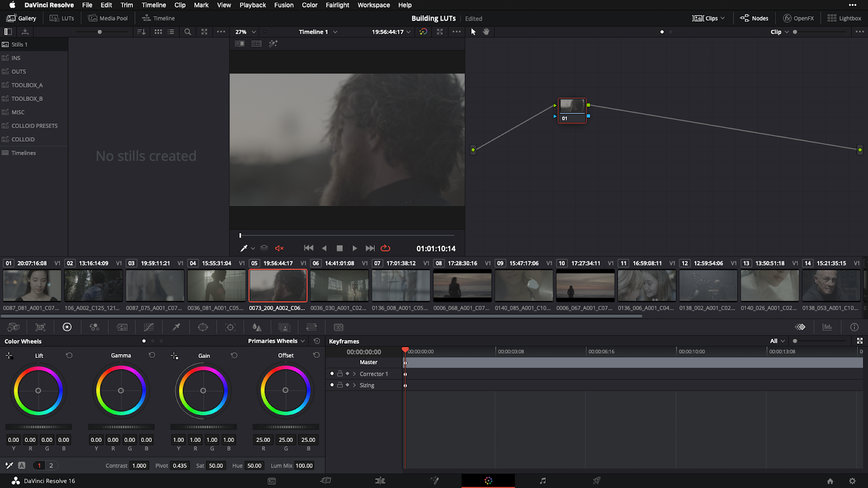The image size is (868, 488).
Task: Open the viewer zoom 27% dropdown
Action: [245, 32]
